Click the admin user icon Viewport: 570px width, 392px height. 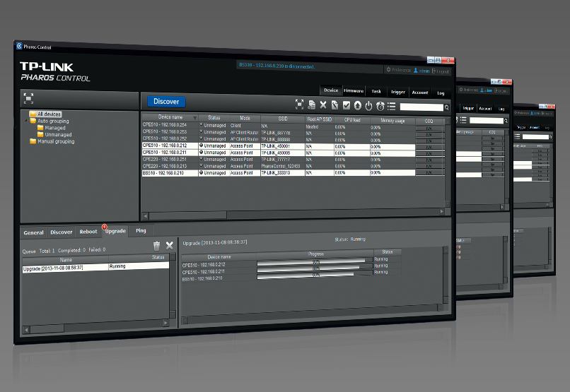(416, 70)
